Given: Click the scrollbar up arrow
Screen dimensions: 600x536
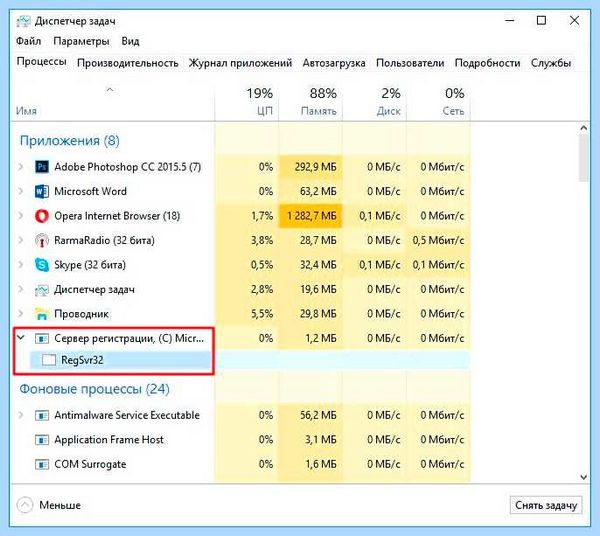Looking at the screenshot, I should 584,128.
